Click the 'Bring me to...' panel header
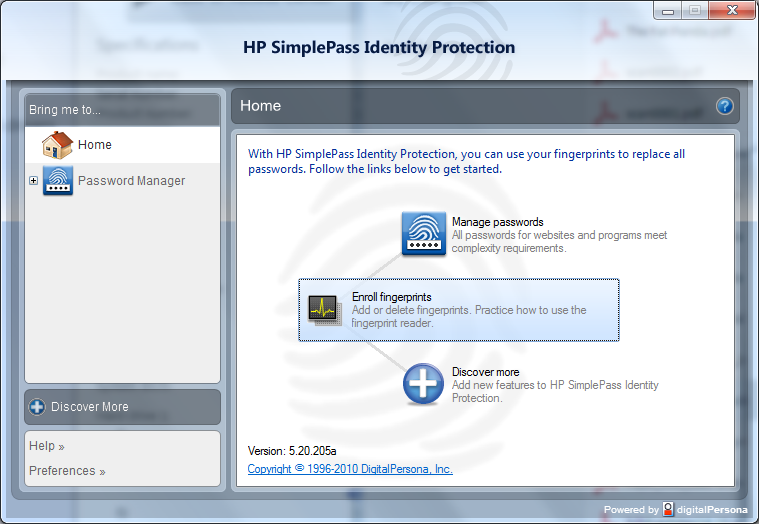The width and height of the screenshot is (759, 524). (122, 110)
